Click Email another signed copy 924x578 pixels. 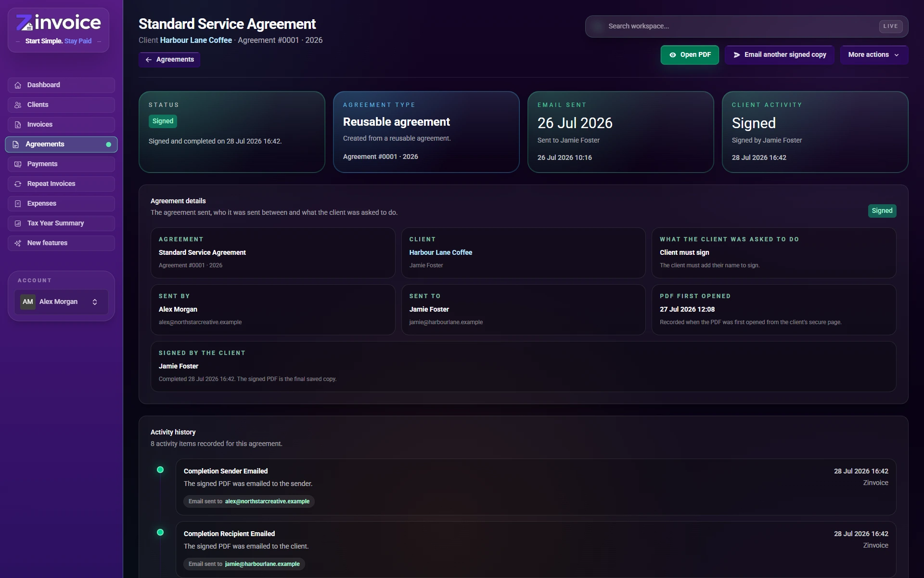point(780,55)
